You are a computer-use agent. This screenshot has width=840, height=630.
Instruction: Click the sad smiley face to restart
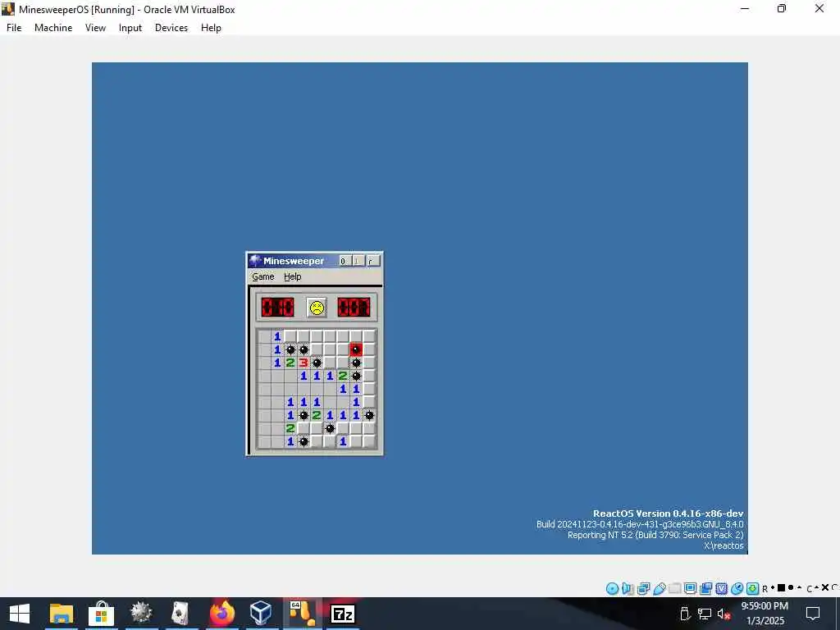pyautogui.click(x=317, y=308)
